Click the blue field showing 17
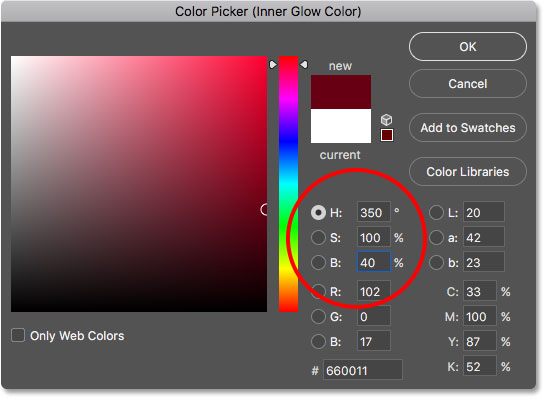 [374, 341]
